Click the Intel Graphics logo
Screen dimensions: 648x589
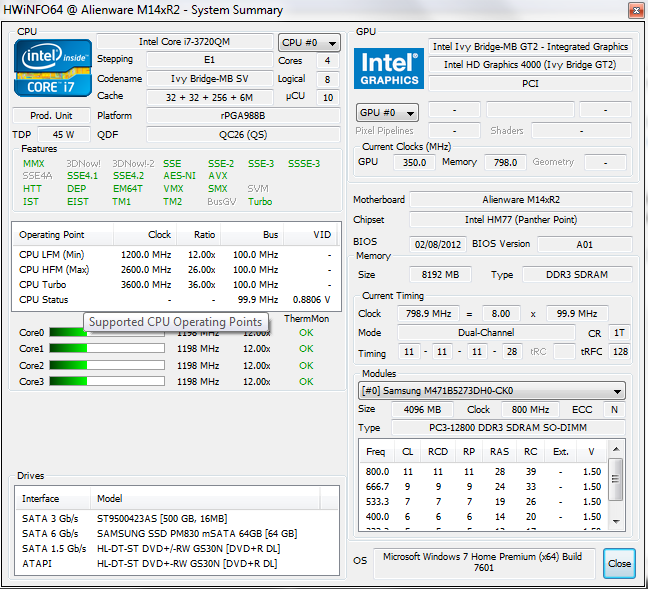[388, 69]
